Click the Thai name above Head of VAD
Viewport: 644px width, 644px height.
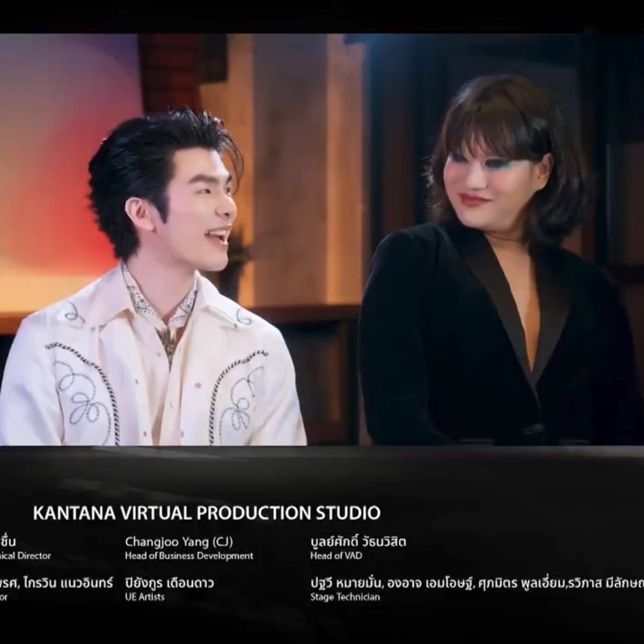[358, 543]
